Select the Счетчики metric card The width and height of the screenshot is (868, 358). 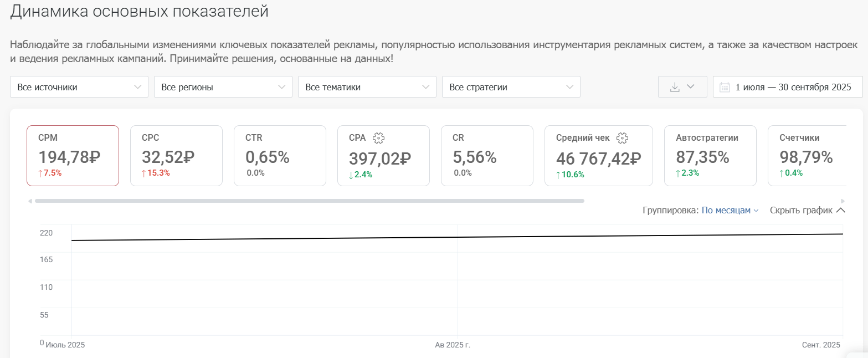807,156
